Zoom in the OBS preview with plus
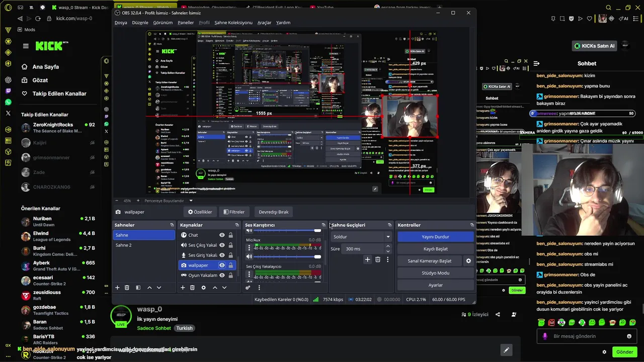Viewport: 644px width, 362px height. [138, 201]
